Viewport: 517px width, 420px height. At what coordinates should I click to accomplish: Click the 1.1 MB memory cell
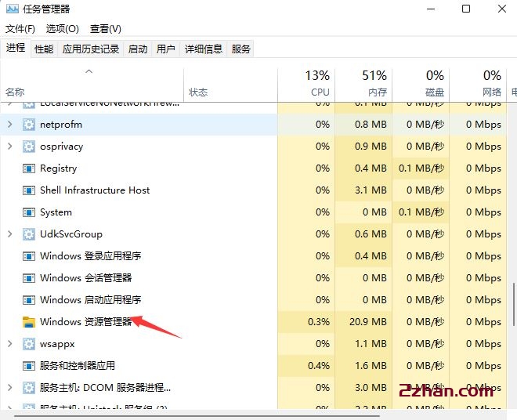click(x=363, y=344)
